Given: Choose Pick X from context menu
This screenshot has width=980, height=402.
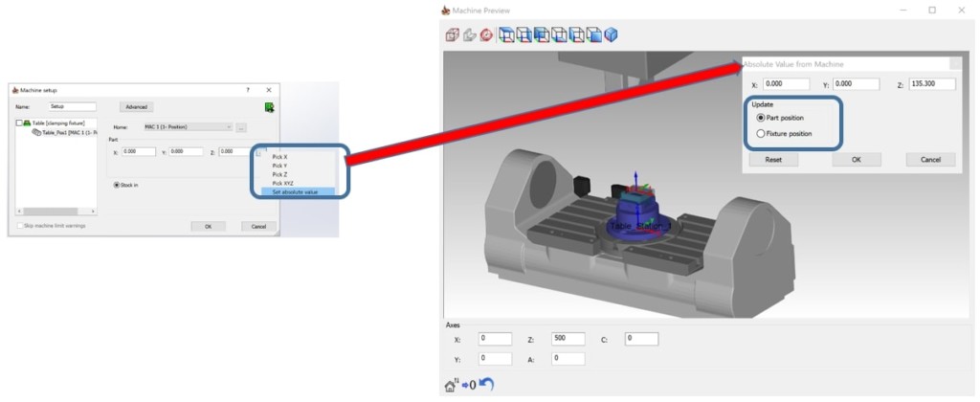Looking at the screenshot, I should (279, 157).
